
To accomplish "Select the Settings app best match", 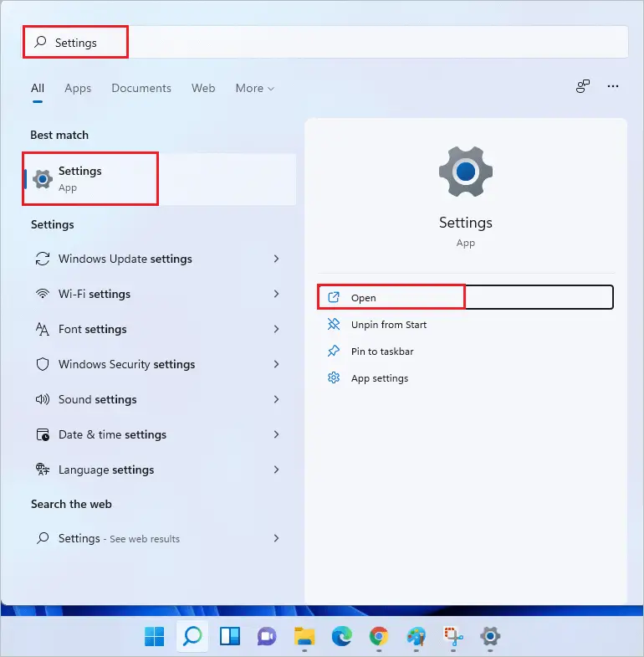I will pyautogui.click(x=160, y=179).
